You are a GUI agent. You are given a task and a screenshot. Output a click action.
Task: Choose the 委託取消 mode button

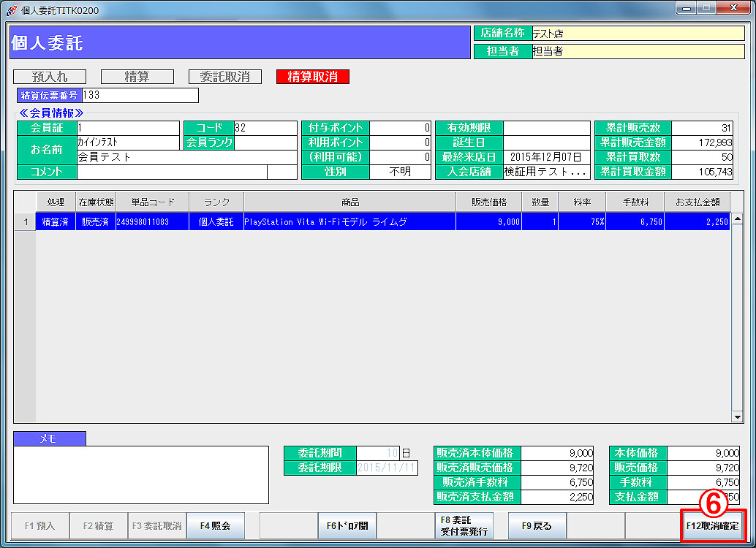tap(225, 77)
